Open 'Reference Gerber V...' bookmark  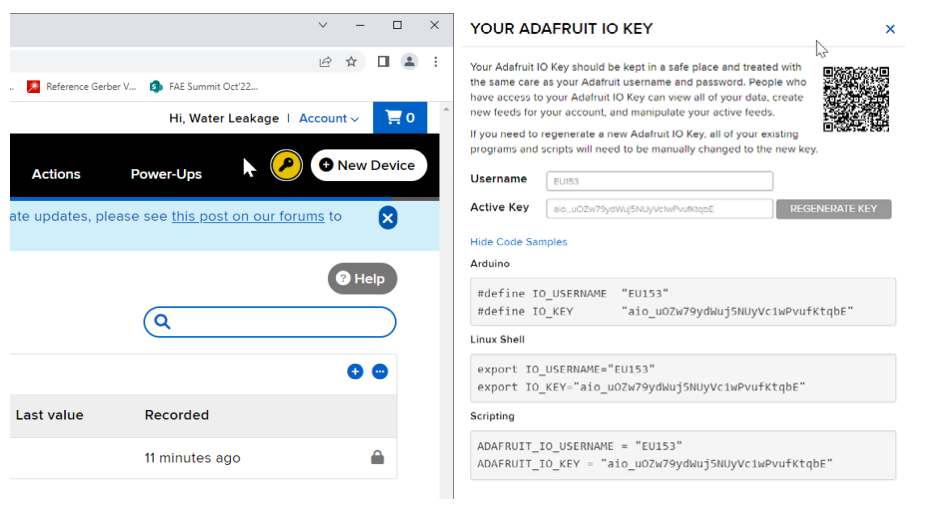(82, 87)
